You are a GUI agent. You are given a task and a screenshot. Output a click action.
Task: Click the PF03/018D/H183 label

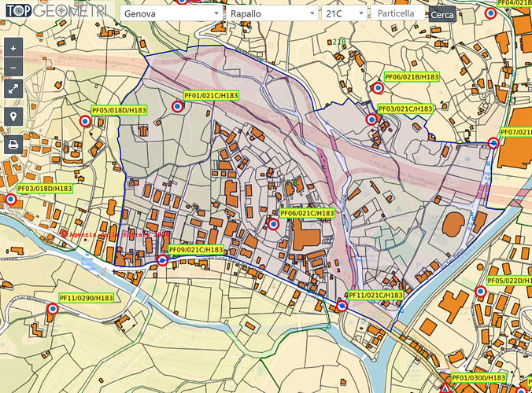45,189
